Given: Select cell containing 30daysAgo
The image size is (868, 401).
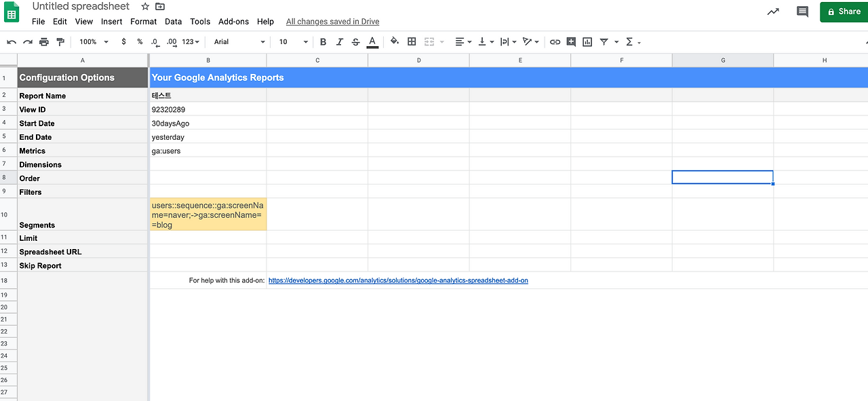Looking at the screenshot, I should click(x=208, y=123).
